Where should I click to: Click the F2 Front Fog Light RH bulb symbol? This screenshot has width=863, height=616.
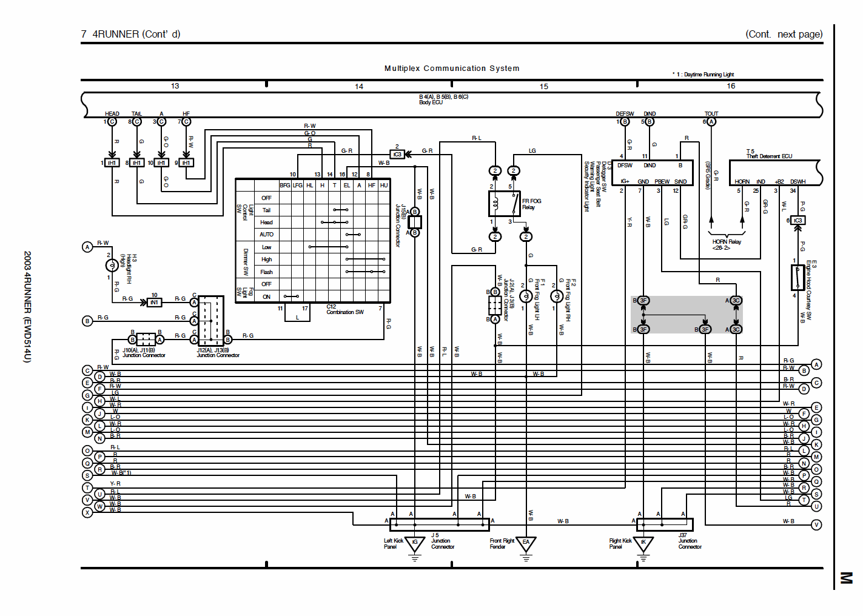[x=556, y=296]
